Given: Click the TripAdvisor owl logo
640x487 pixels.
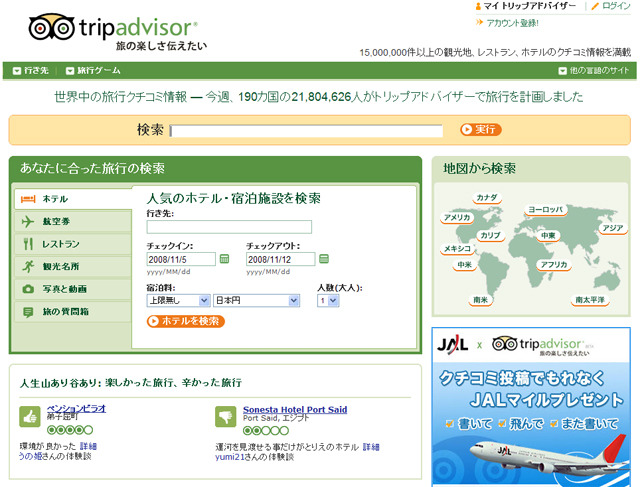Looking at the screenshot, I should click(51, 27).
